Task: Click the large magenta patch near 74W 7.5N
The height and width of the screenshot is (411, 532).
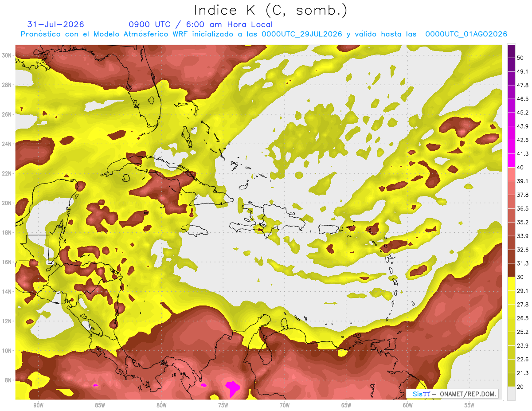Action: (x=232, y=388)
